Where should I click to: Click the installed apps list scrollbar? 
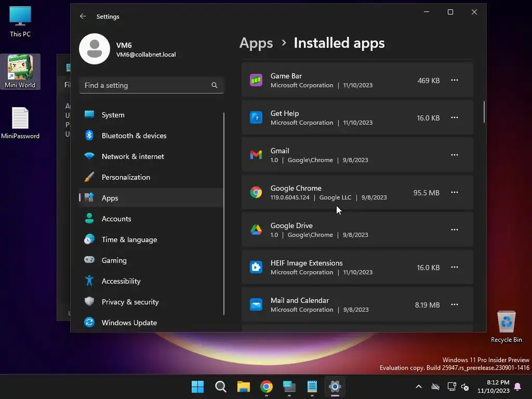tap(484, 112)
